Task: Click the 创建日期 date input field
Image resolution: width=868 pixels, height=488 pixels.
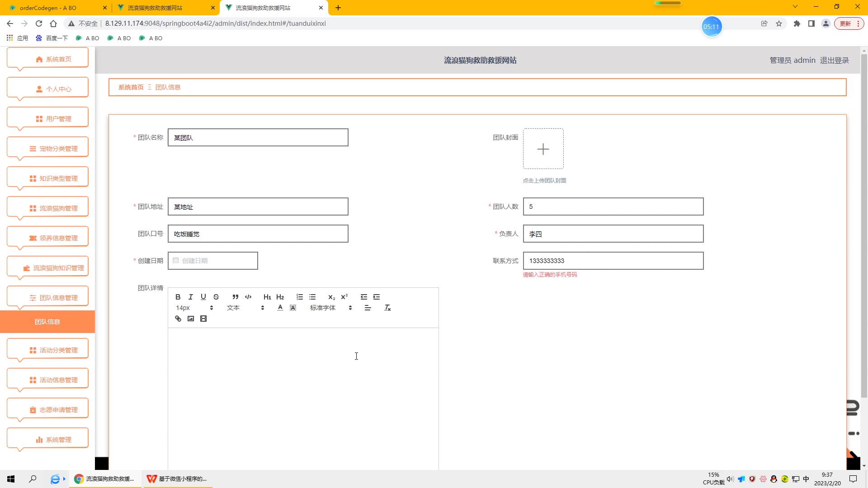Action: [x=212, y=260]
